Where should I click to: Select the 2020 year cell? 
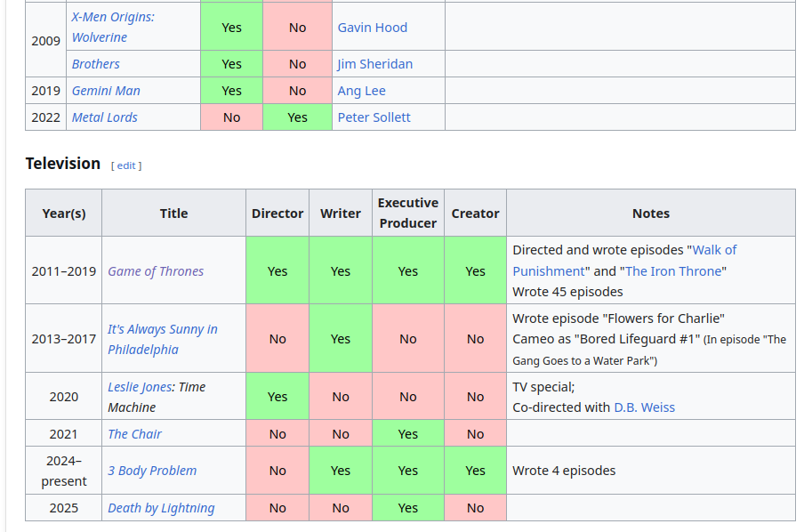coord(63,397)
